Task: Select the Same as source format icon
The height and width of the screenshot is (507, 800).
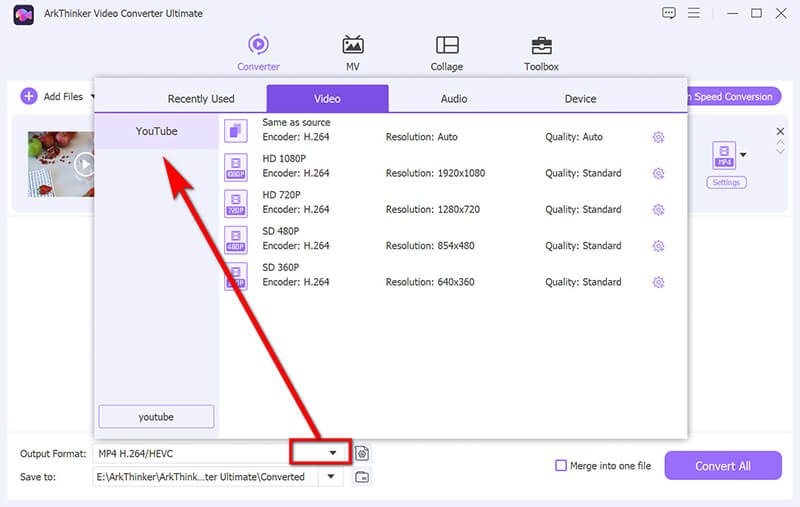Action: (236, 131)
